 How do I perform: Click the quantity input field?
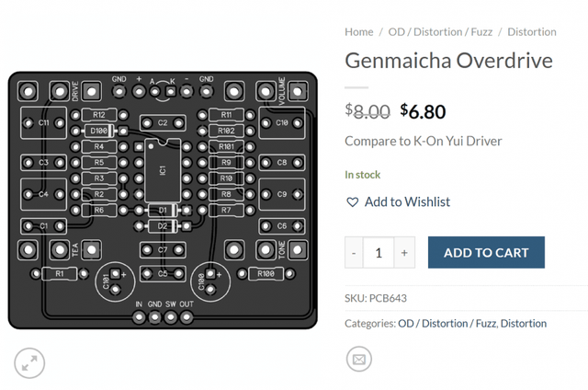pyautogui.click(x=379, y=253)
